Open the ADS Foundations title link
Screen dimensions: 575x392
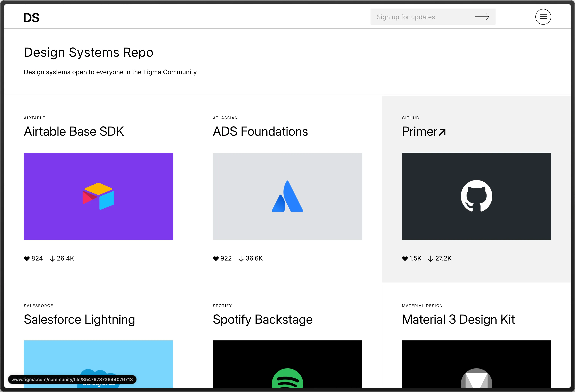click(260, 131)
